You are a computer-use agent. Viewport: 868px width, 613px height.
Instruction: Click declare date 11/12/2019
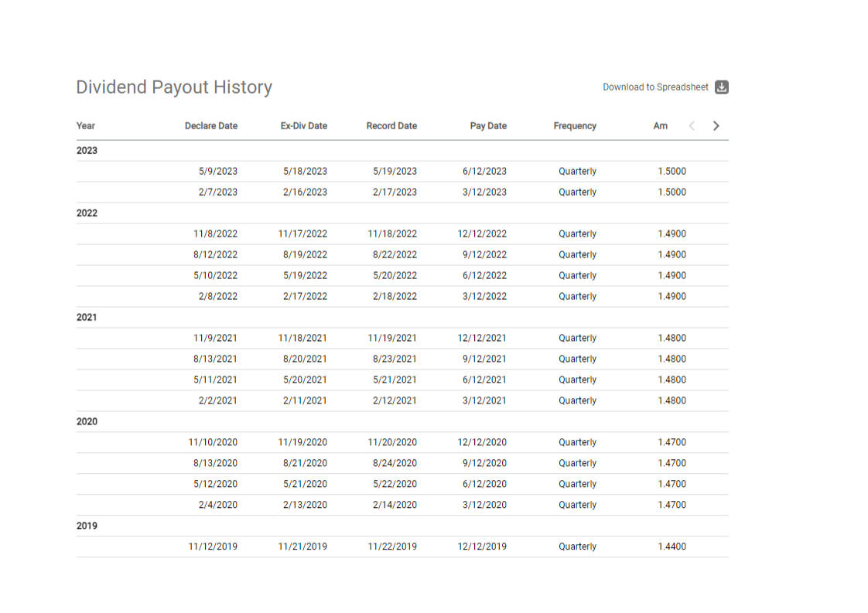point(213,547)
